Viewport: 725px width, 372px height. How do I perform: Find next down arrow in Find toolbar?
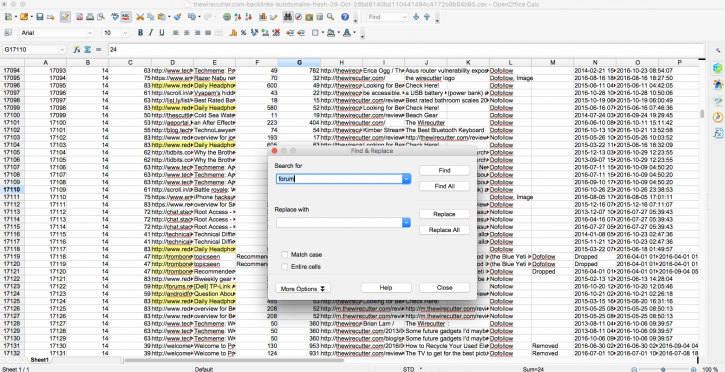point(416,17)
